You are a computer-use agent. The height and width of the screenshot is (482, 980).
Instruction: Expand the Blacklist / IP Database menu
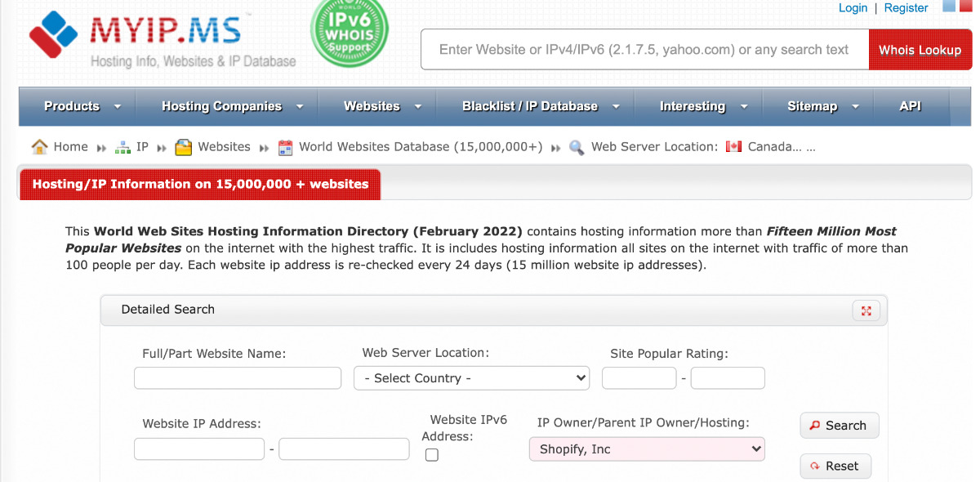click(541, 106)
